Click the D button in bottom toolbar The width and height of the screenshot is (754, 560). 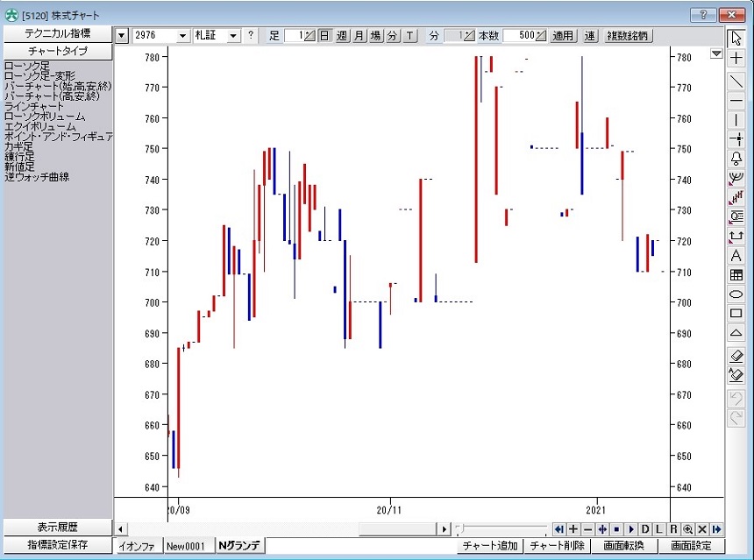point(645,529)
